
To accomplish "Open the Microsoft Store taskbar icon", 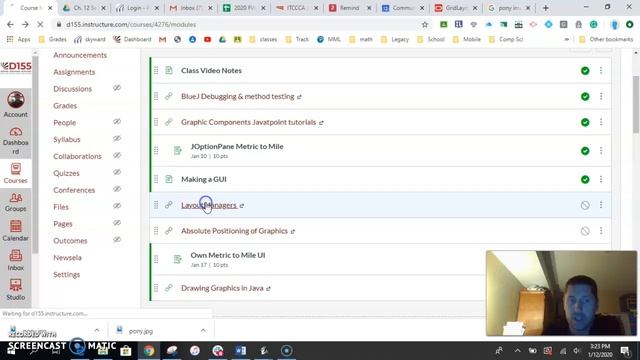I will point(126,350).
